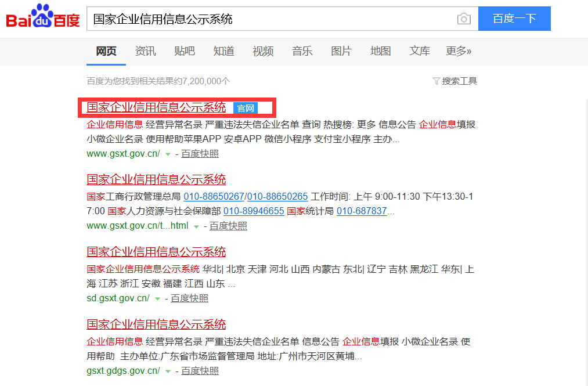Expand dropdown arrow next to www.gsxt.gov.cn/
Image resolution: width=588 pixels, height=386 pixels.
click(x=168, y=154)
